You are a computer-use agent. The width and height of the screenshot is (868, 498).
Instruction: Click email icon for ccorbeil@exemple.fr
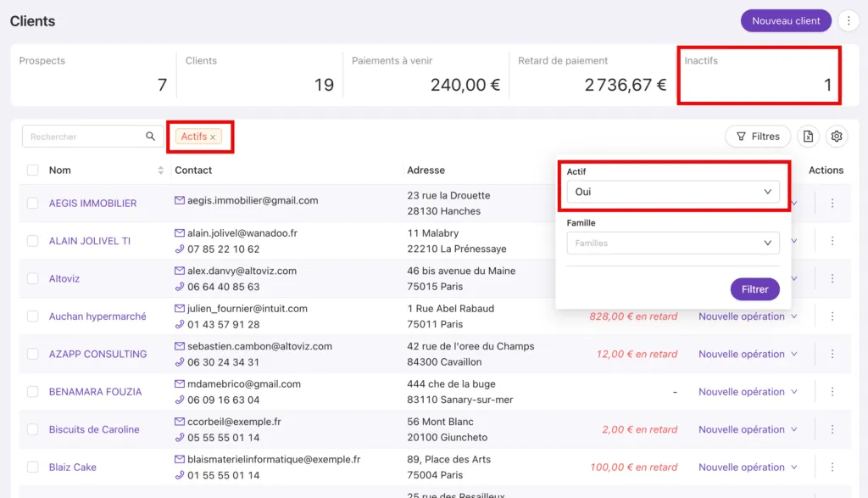[180, 422]
